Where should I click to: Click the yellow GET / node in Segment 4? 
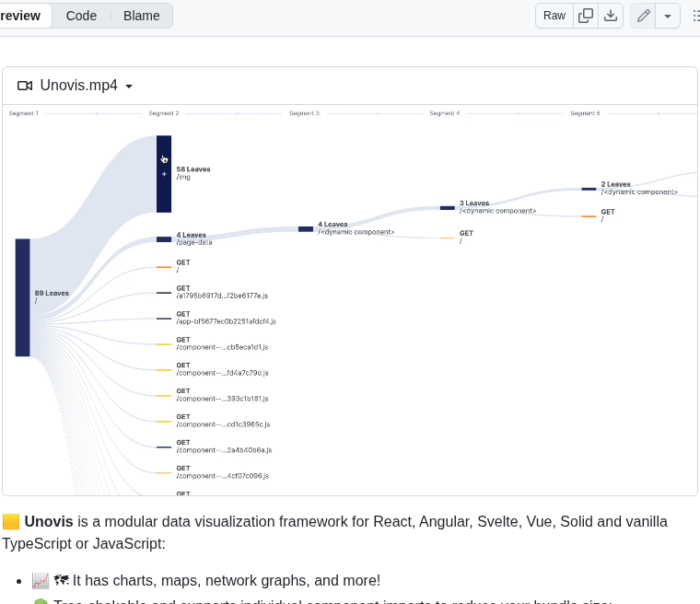point(448,238)
